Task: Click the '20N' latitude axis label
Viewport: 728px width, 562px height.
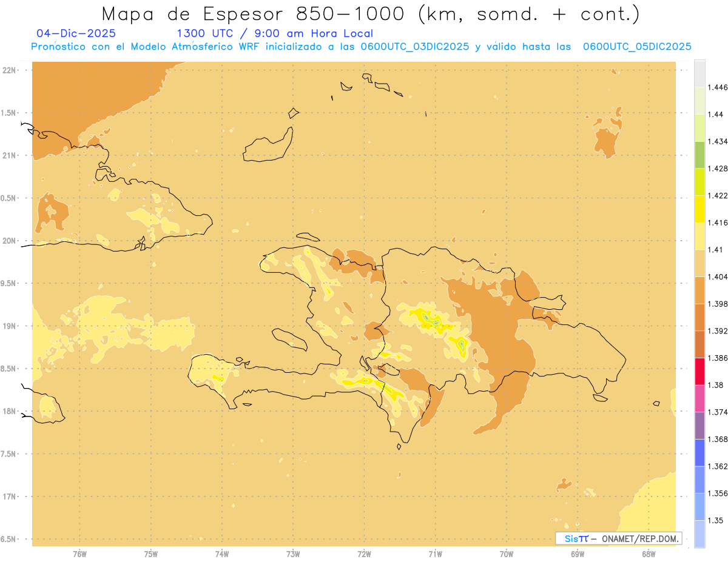Action: coord(9,241)
